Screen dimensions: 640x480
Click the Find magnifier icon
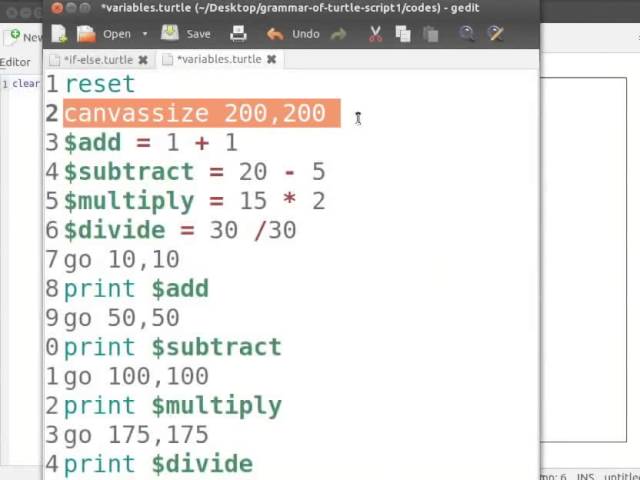tap(467, 34)
